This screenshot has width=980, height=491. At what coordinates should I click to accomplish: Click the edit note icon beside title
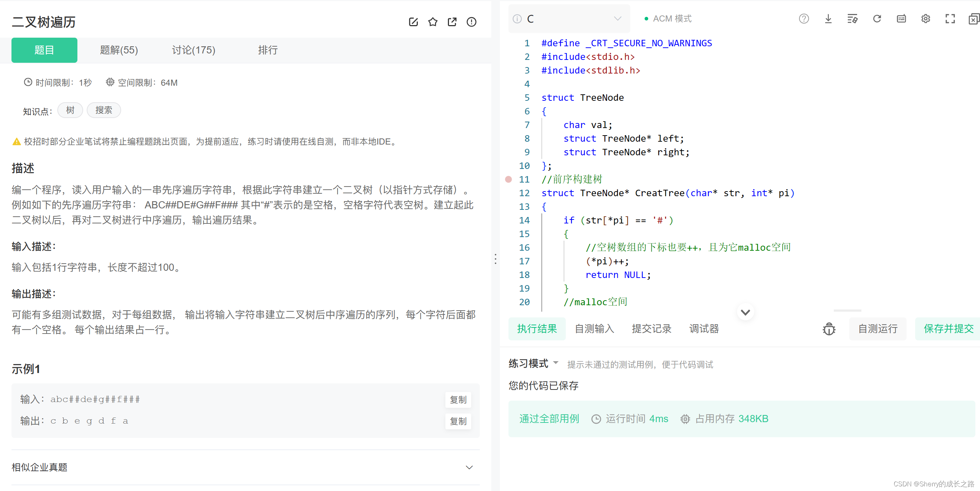click(x=413, y=22)
